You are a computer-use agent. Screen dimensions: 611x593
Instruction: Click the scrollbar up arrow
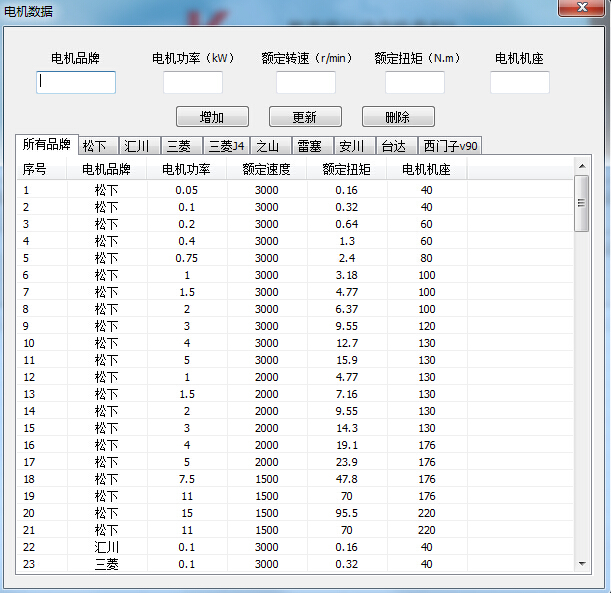point(582,166)
